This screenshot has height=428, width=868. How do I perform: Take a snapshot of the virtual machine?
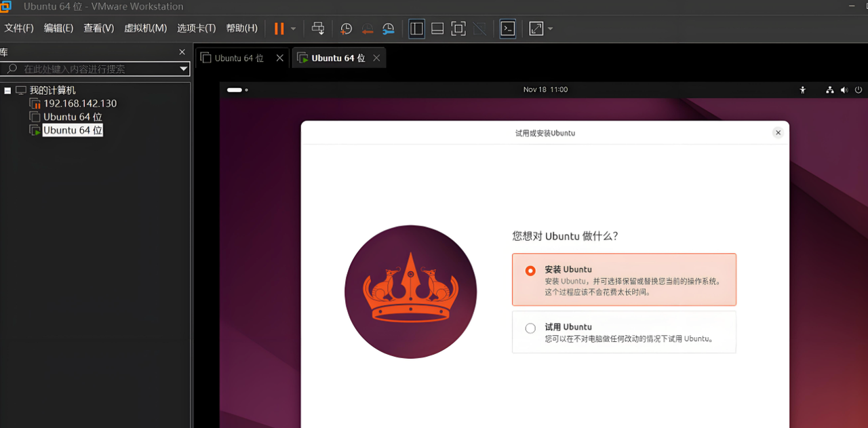[346, 28]
